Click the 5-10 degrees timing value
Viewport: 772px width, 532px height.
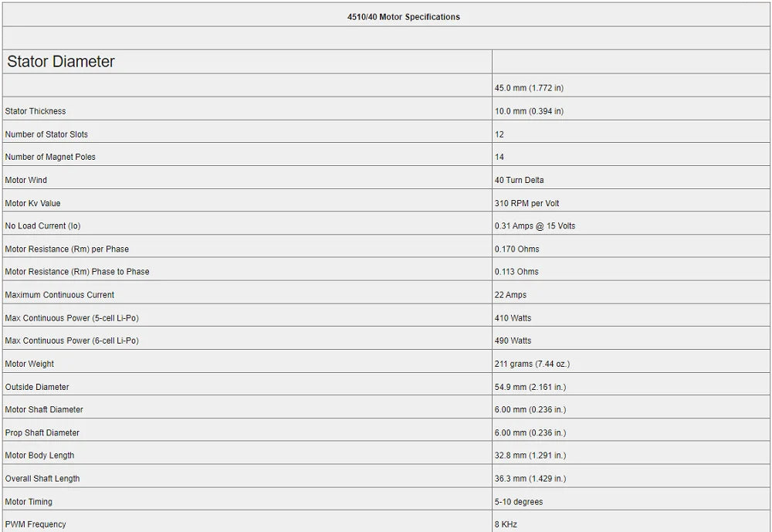pos(519,502)
